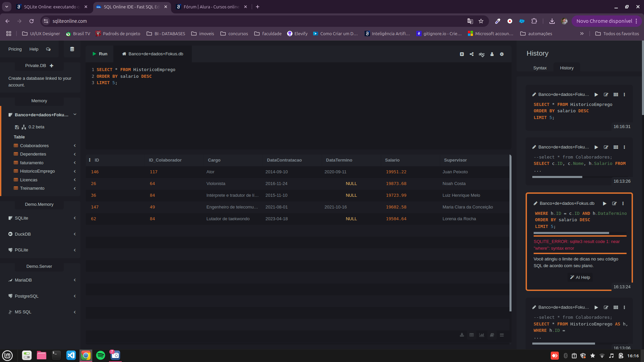Screen dimensions: 644x362
Task: Edit the errored 16:13:24 query
Action: [x=614, y=203]
